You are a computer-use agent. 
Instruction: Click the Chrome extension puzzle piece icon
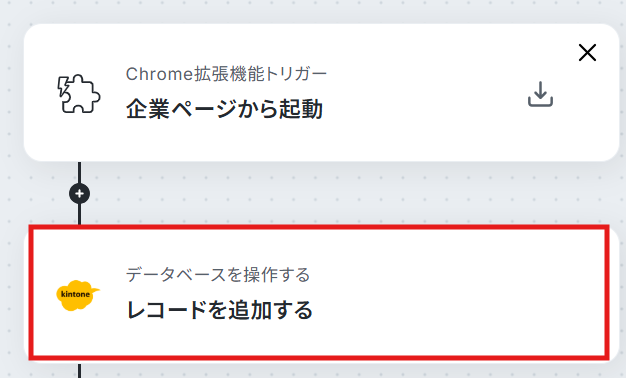click(x=79, y=93)
